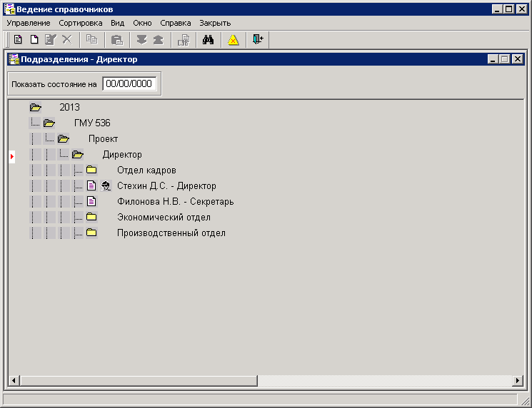Click the blank new document toolbar icon
532x408 pixels.
point(34,40)
